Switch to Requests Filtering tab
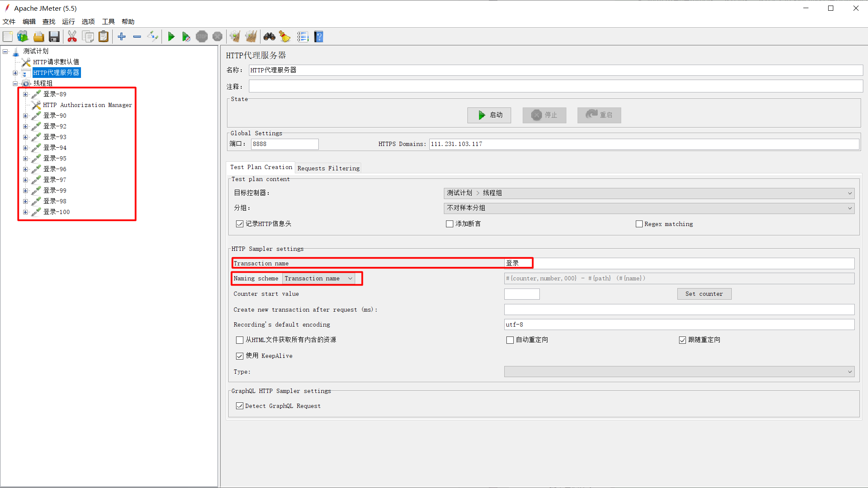Viewport: 868px width, 488px height. (329, 168)
